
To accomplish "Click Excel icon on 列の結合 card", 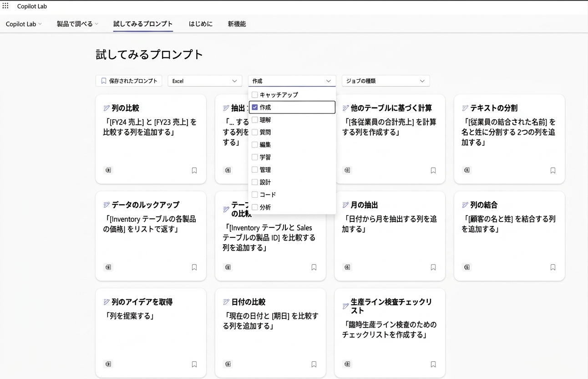I will pos(467,267).
